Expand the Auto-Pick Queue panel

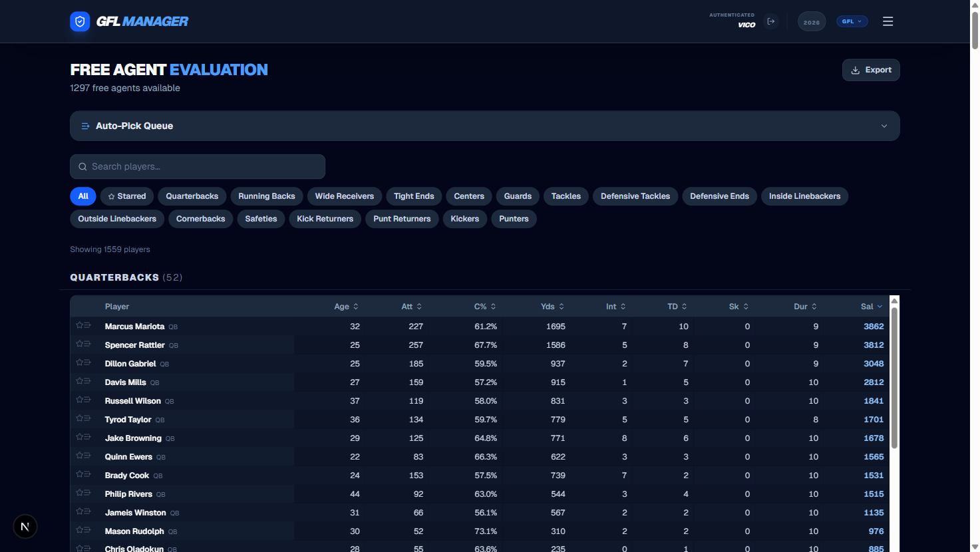point(484,126)
